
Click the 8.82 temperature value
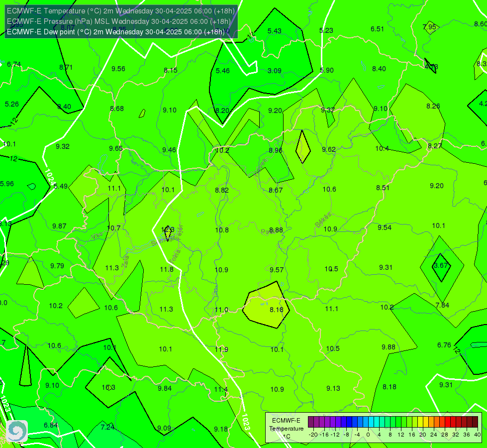pyautogui.click(x=222, y=190)
